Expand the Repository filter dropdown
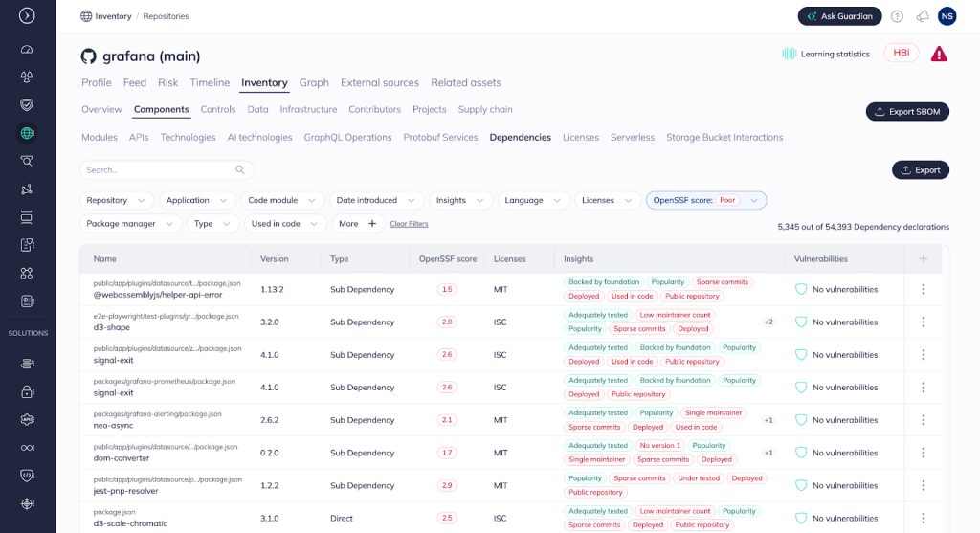Viewport: 980px width, 533px height. pos(116,200)
